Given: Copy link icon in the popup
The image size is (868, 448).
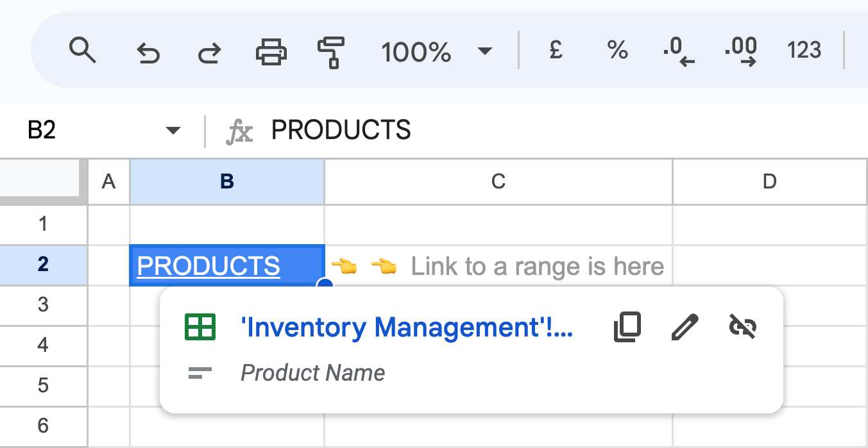Looking at the screenshot, I should click(627, 328).
